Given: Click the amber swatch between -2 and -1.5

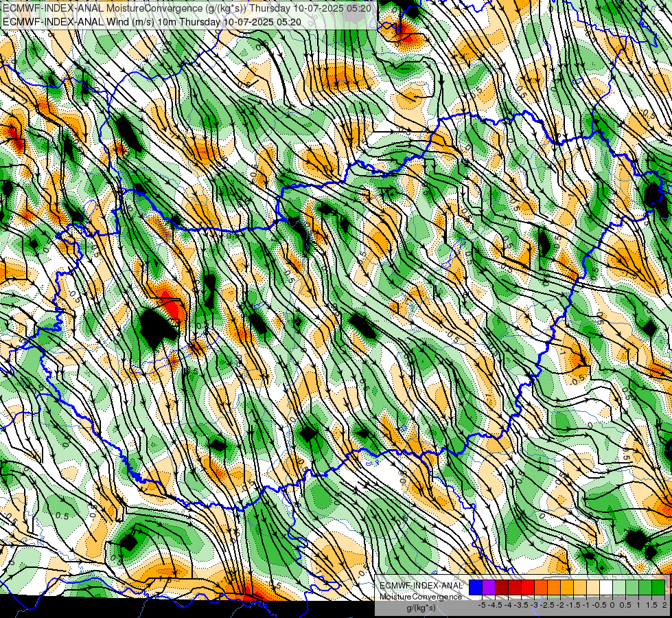Looking at the screenshot, I should click(x=567, y=588).
